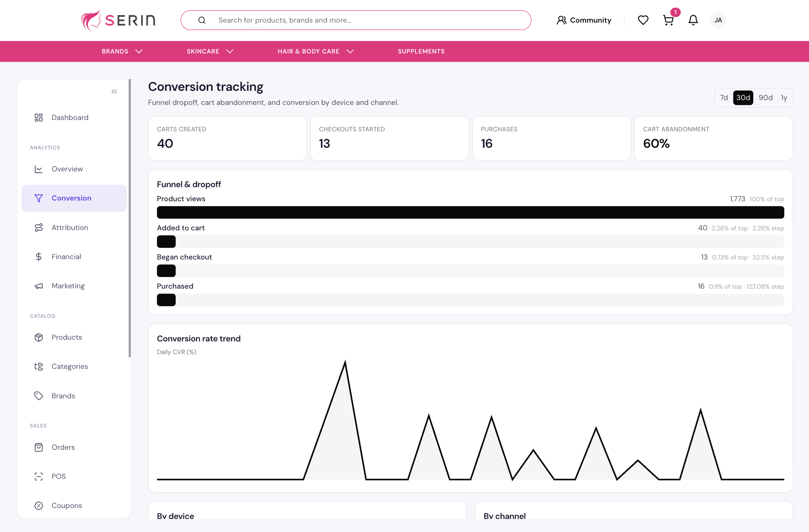This screenshot has height=532, width=809.
Task: Select the 30d time range
Action: coord(743,98)
